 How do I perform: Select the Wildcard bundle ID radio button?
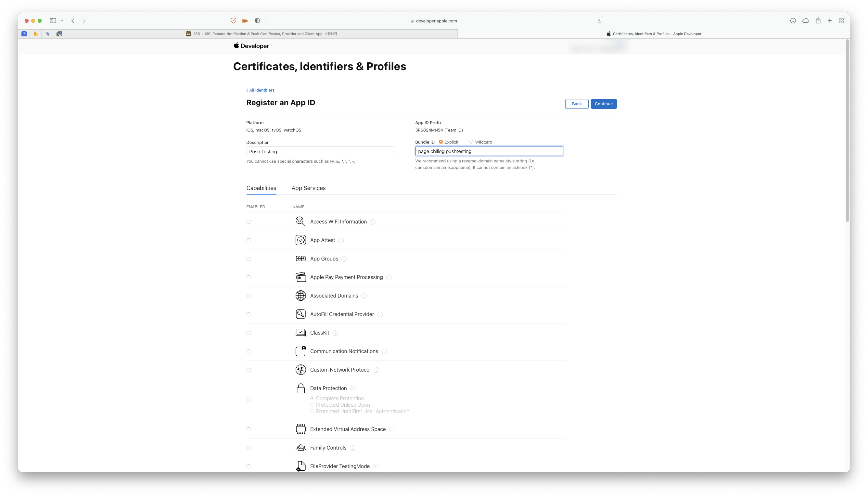(471, 142)
